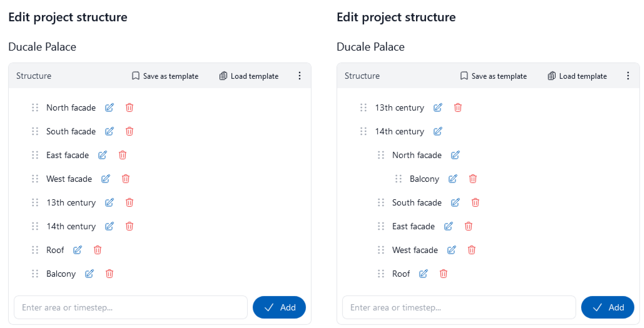Click drag handle beside East facade, left list

click(35, 155)
